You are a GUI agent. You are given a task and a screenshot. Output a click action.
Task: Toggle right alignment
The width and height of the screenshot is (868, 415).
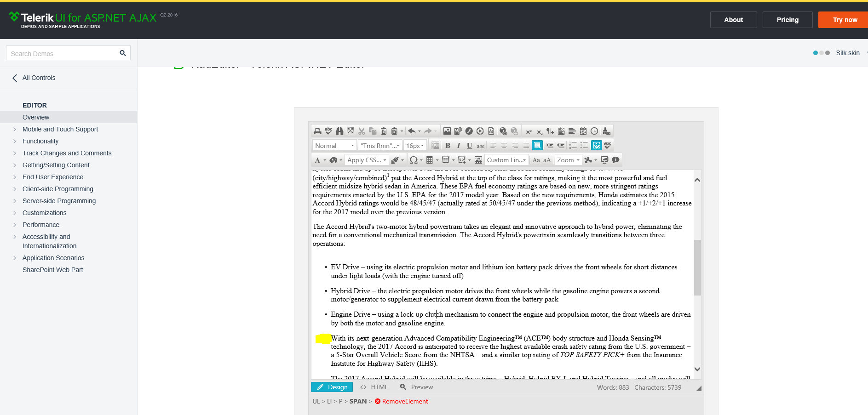515,146
